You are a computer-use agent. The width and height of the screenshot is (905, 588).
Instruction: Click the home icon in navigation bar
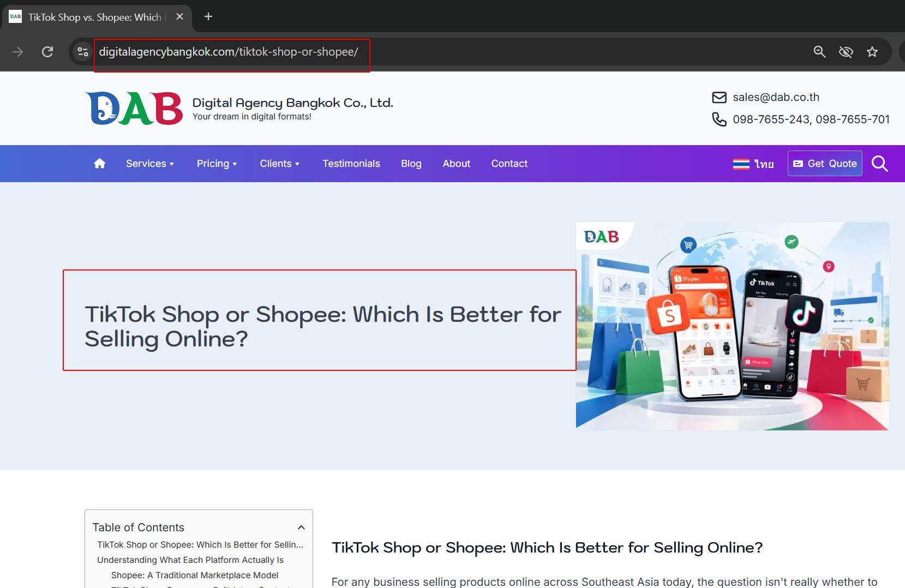[99, 164]
